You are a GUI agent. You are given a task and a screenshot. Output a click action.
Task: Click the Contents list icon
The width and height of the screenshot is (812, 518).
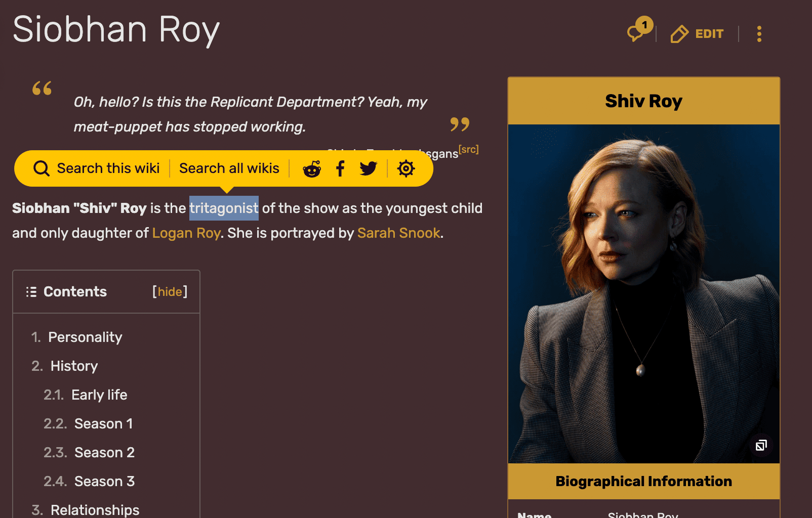click(31, 292)
